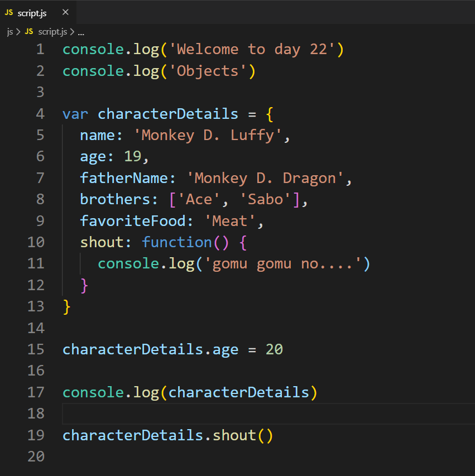Click the 'Meat' string value
The width and height of the screenshot is (475, 476).
[229, 221]
